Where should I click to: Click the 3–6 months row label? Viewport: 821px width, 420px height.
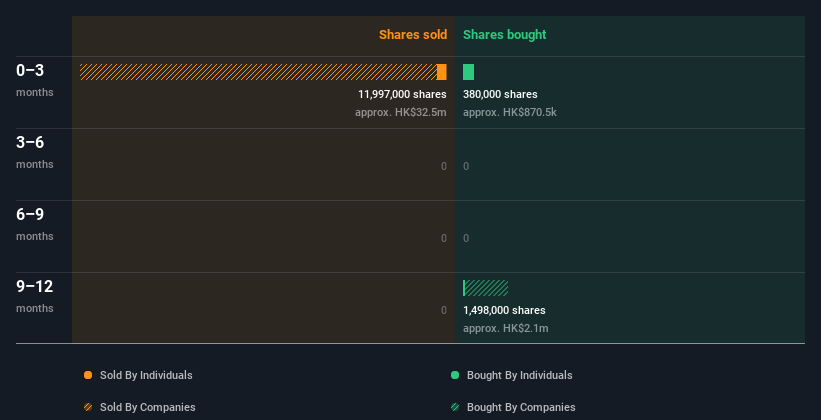[x=35, y=152]
